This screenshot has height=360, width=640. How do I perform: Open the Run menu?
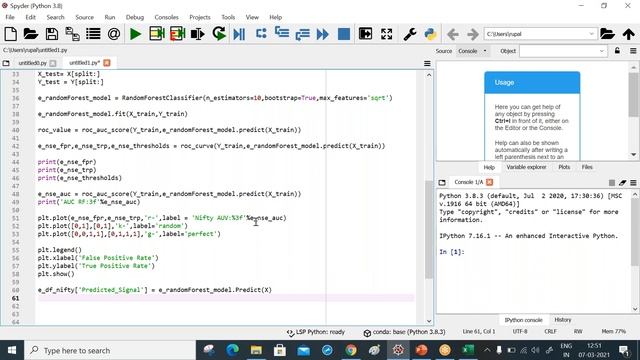coord(110,17)
